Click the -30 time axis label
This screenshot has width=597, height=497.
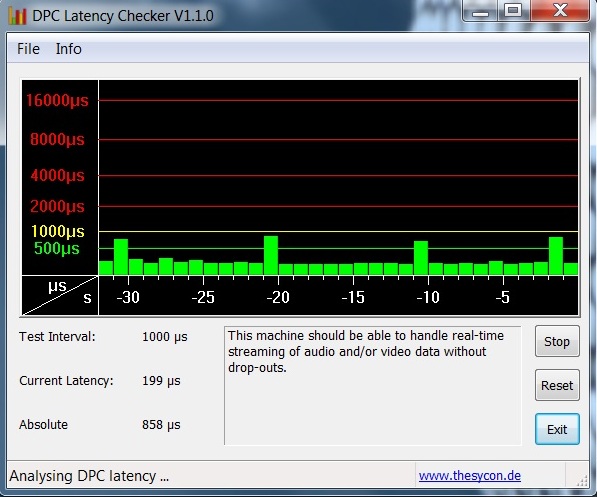(x=128, y=297)
